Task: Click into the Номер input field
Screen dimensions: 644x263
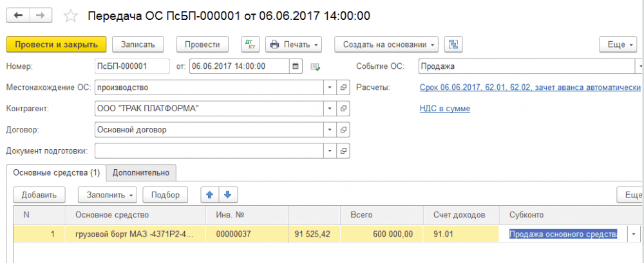Action: [x=131, y=66]
